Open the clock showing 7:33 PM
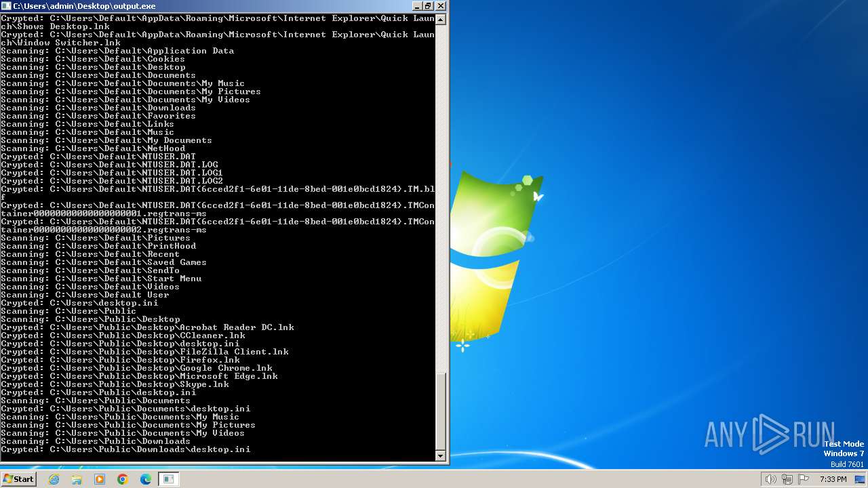 point(833,479)
